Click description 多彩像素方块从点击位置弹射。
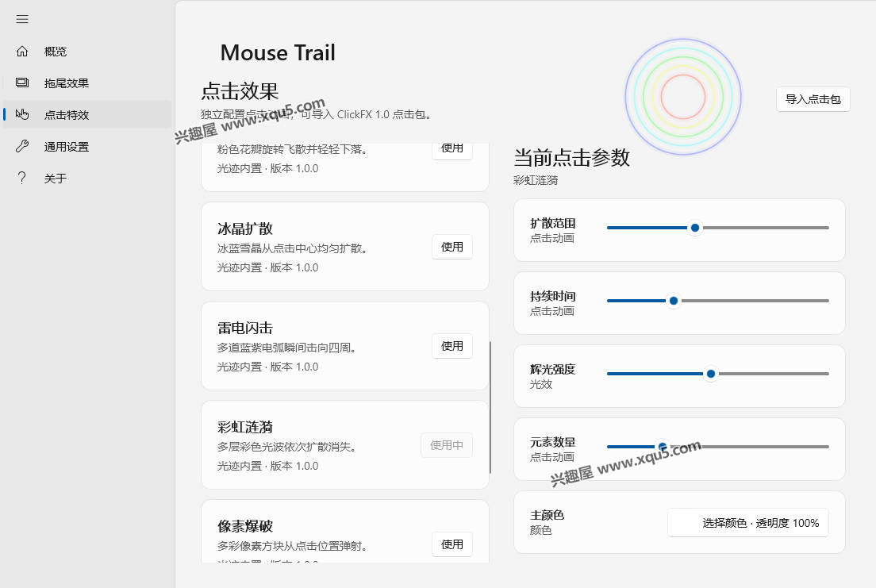 click(292, 546)
